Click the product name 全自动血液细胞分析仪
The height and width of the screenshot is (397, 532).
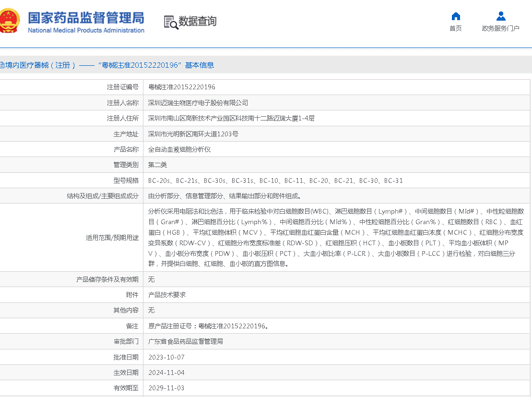(179, 149)
